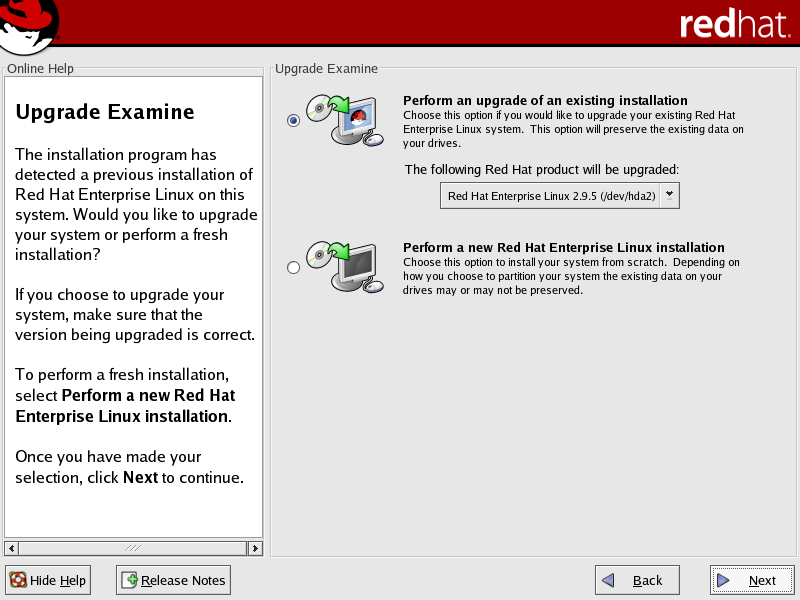This screenshot has height=600, width=800.
Task: Click the new installation blank monitor icon
Action: coord(344,266)
